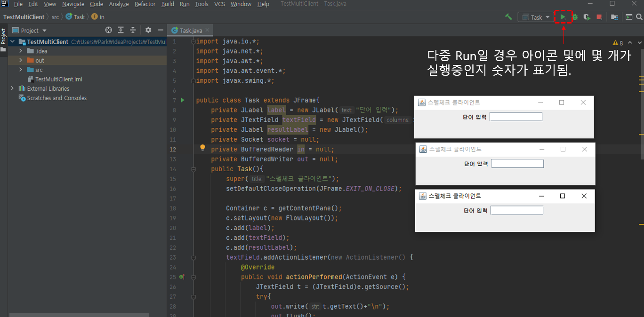Open the VCS menu
Viewport: 644px width, 317px height.
tap(219, 4)
